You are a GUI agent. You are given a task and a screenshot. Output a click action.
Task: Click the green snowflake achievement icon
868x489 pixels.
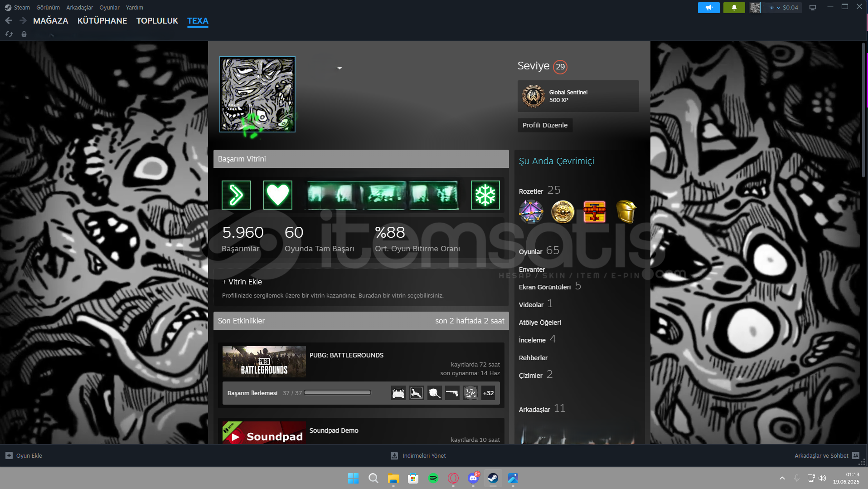point(485,195)
